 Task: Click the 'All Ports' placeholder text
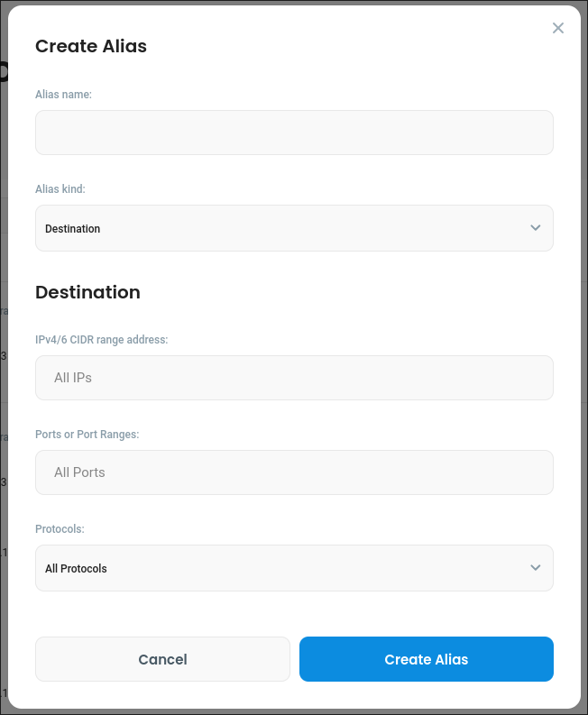pos(79,472)
